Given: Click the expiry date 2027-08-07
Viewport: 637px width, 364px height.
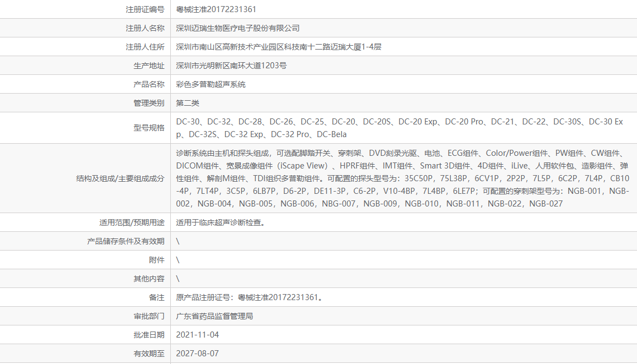Looking at the screenshot, I should pos(197,354).
